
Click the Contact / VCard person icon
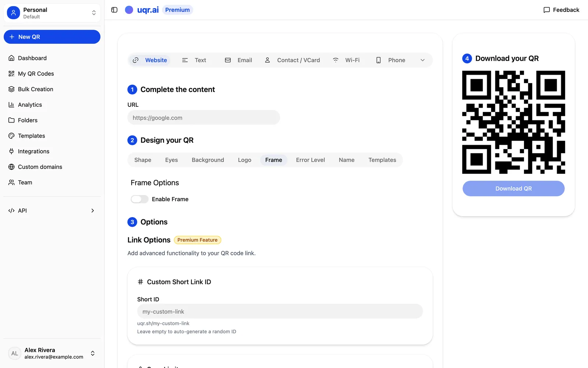pyautogui.click(x=268, y=60)
